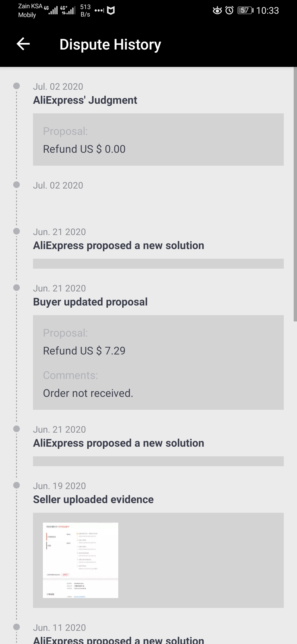Open the seller's uploaded evidence thumbnail
The height and width of the screenshot is (644, 297).
point(81,560)
